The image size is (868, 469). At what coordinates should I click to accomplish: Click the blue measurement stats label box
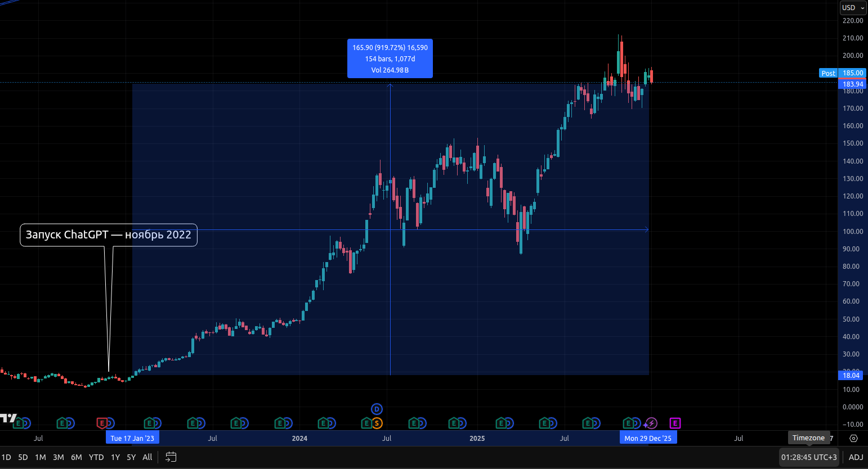tap(390, 58)
